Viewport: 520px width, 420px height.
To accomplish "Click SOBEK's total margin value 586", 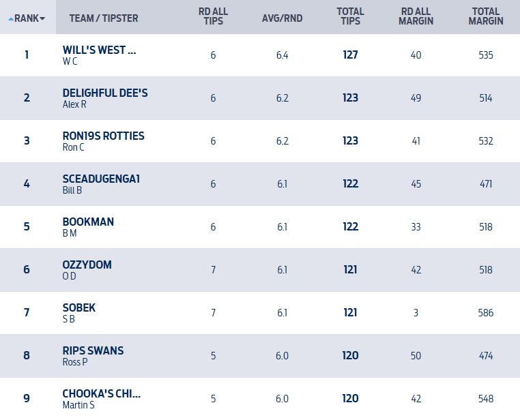I will 486,313.
